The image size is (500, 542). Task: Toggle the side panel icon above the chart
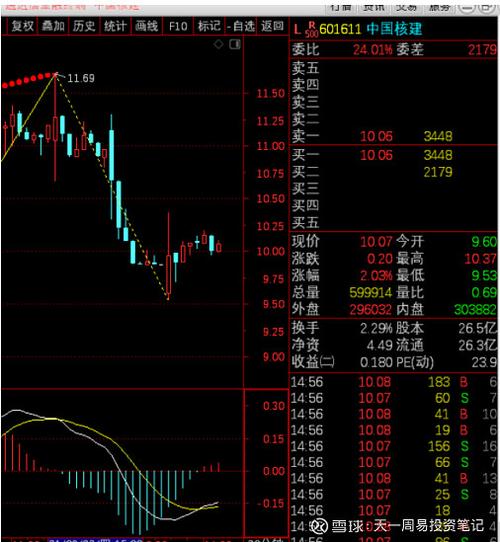pos(235,44)
